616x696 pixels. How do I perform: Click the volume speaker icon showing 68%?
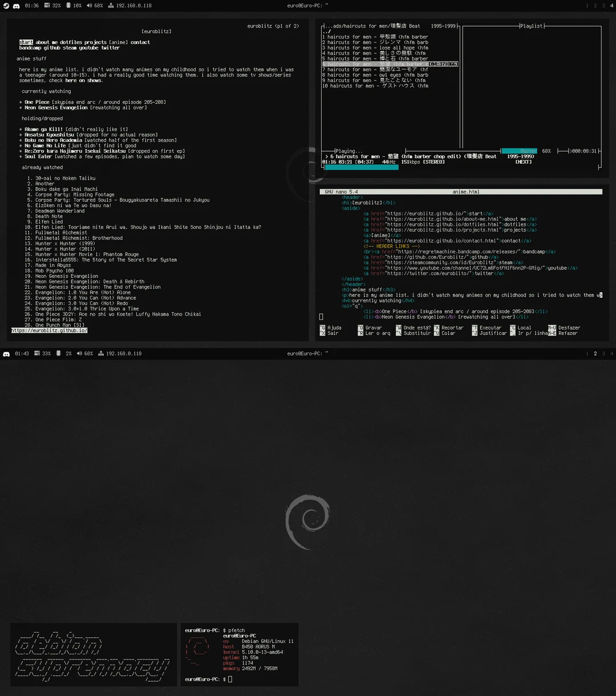point(89,6)
